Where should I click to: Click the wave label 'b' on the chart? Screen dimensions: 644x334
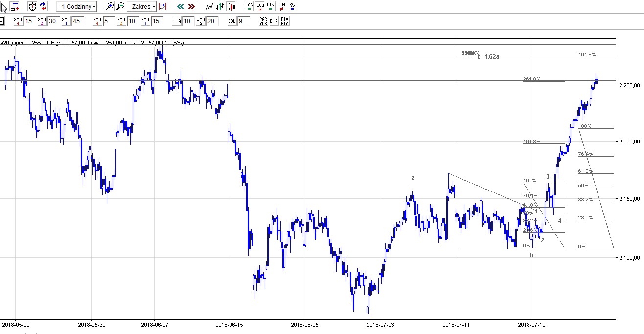pos(531,255)
